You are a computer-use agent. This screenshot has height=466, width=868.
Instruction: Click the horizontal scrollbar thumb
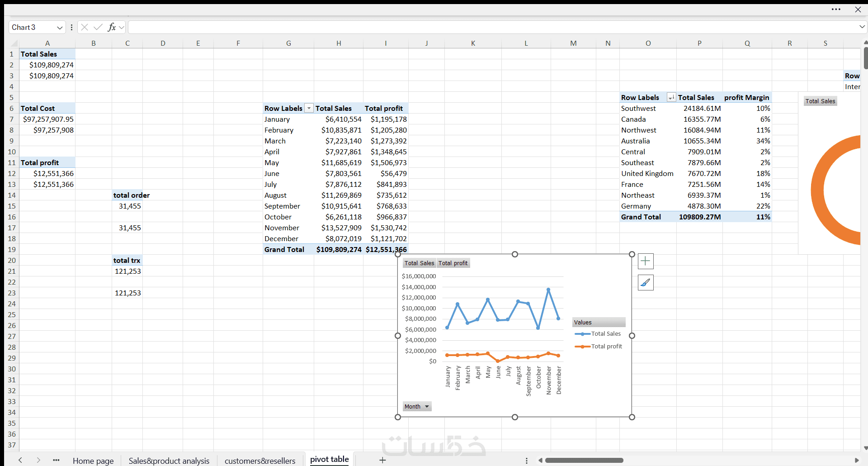(584, 460)
